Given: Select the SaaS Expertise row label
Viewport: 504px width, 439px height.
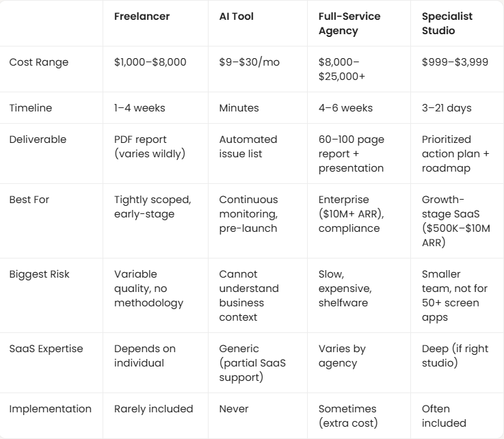Looking at the screenshot, I should [46, 349].
